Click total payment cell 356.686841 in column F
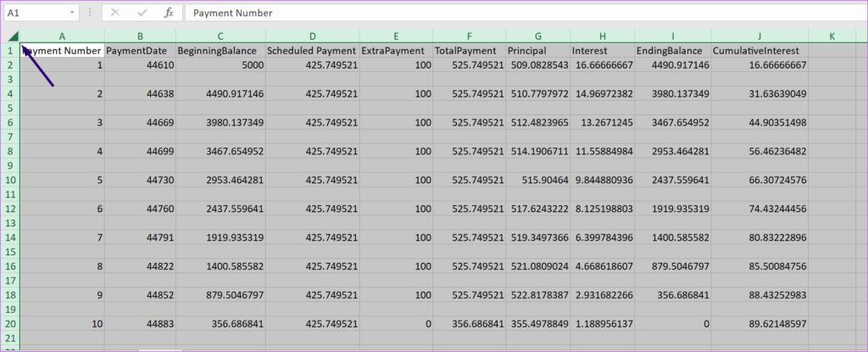868x352 pixels. tap(469, 324)
